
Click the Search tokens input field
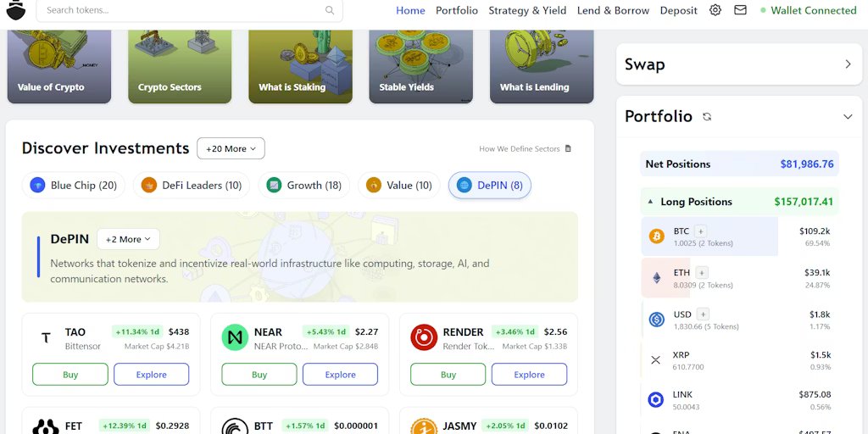(x=182, y=11)
